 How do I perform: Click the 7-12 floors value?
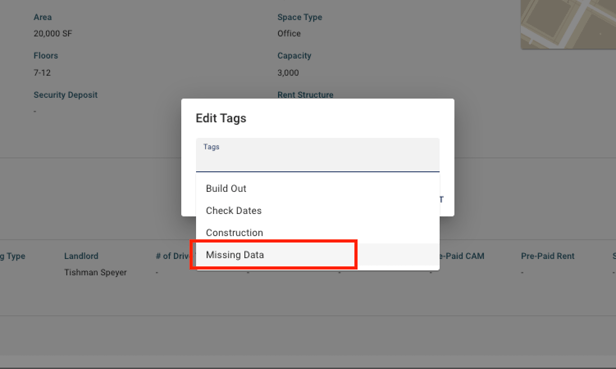(42, 73)
